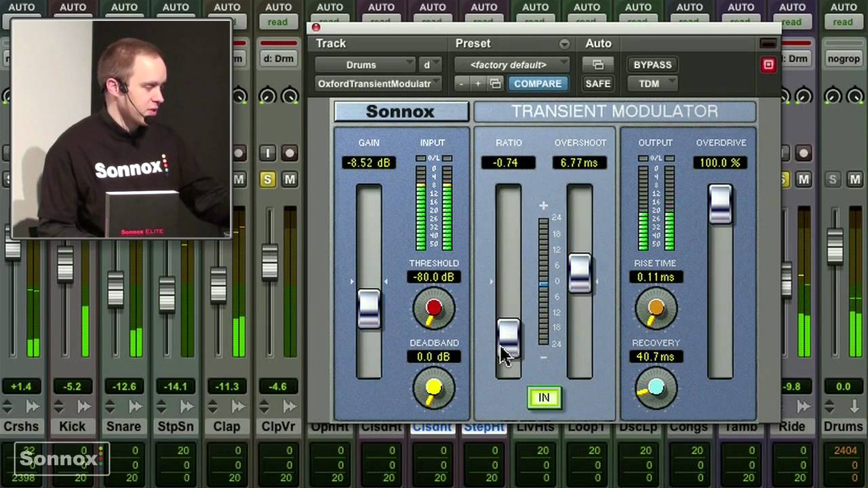The image size is (868, 488).
Task: Select the Kick track name
Action: (73, 427)
